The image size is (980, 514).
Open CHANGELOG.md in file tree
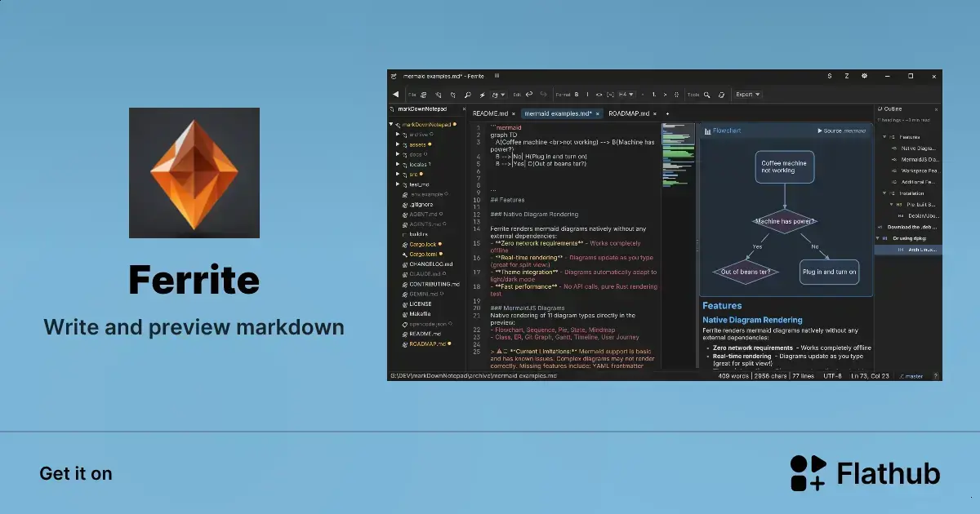[432, 264]
